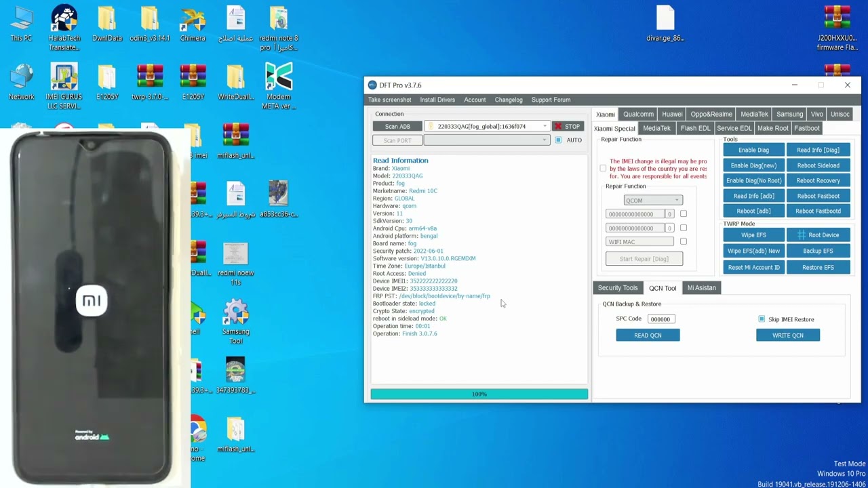
Task: Select the divar.ge_86 file icon
Action: pyautogui.click(x=665, y=24)
